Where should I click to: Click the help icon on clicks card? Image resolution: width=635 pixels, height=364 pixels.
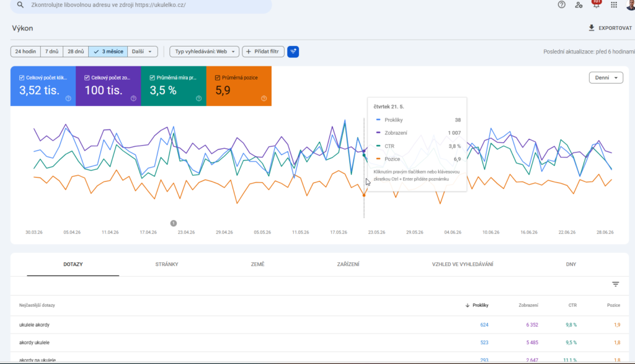(x=68, y=99)
